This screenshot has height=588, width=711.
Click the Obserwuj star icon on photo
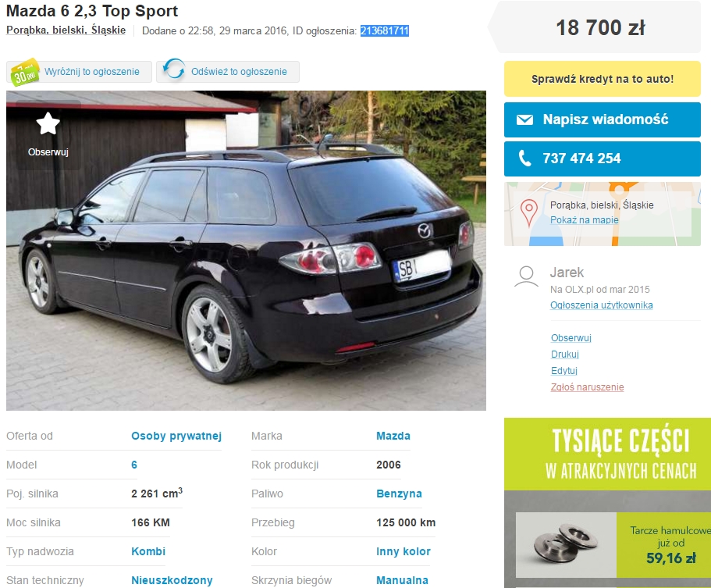(48, 124)
